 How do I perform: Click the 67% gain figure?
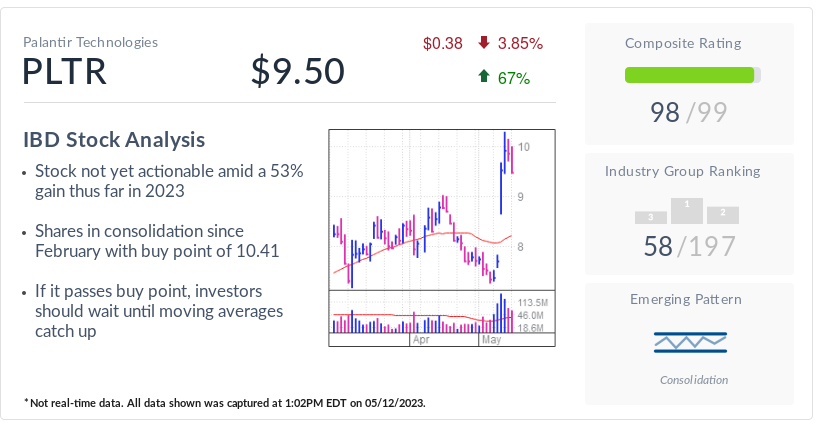click(514, 77)
